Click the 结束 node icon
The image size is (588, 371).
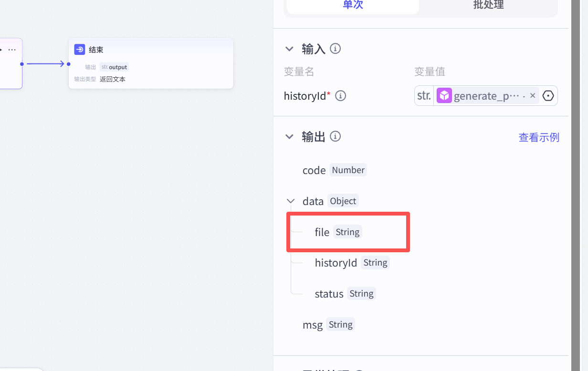pos(80,50)
